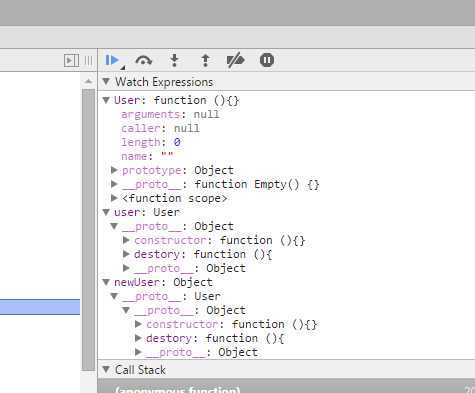
Task: Expand last __proto__: Object under newUser
Action: (x=138, y=352)
